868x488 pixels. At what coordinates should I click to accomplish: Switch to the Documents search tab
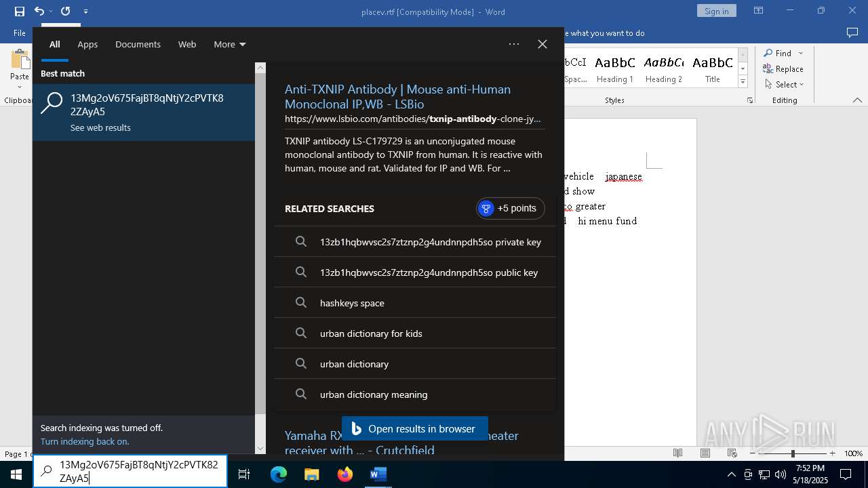[138, 44]
